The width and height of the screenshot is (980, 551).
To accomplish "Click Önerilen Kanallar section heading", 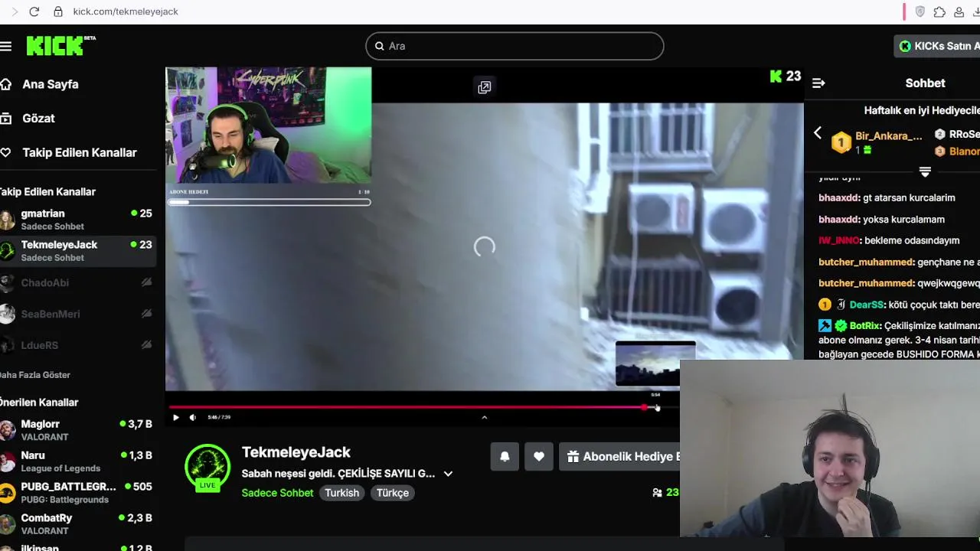I will (x=39, y=402).
